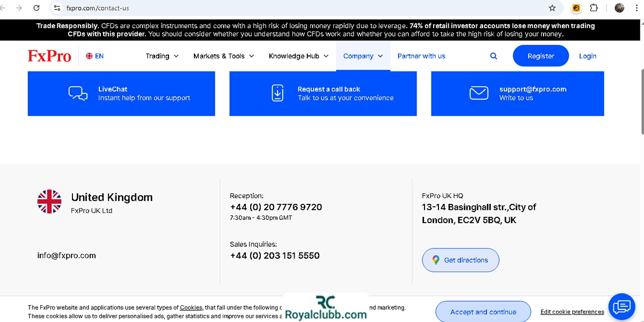Reload the page

(x=36, y=8)
